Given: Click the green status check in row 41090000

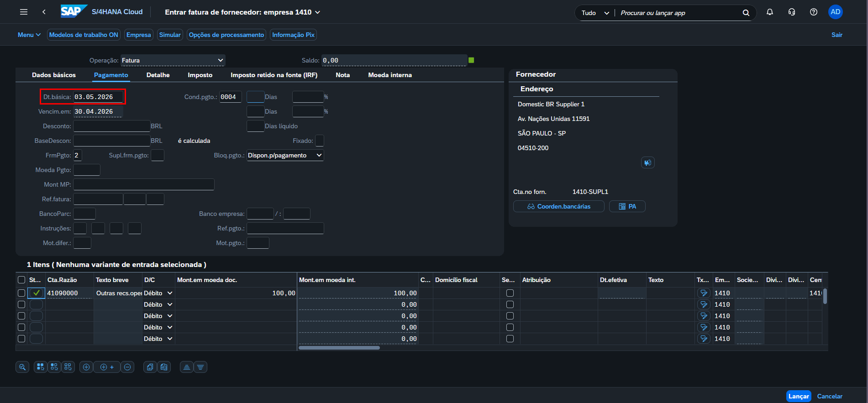Looking at the screenshot, I should 37,293.
